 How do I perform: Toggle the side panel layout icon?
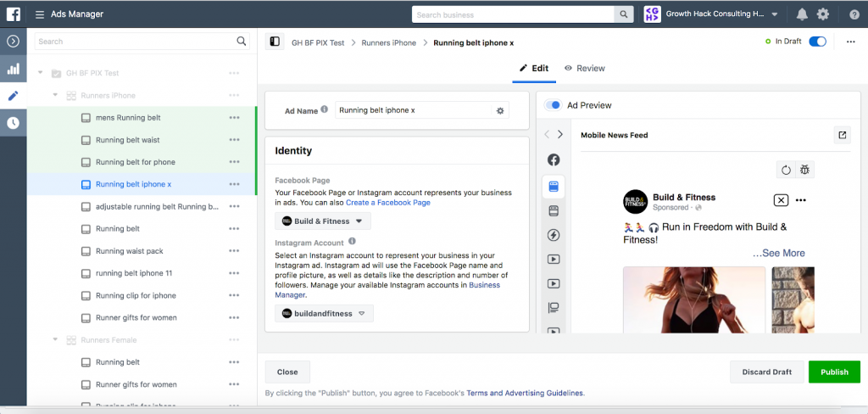[275, 42]
